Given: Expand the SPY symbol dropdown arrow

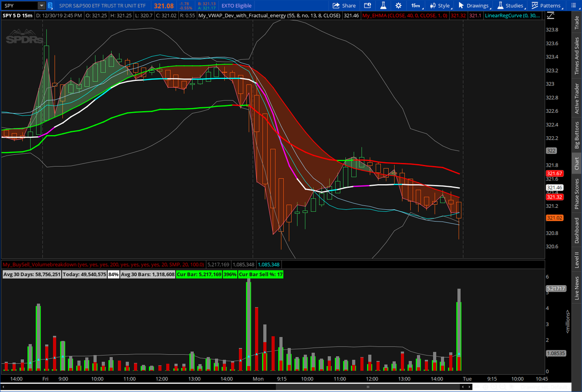Looking at the screenshot, I should [42, 5].
